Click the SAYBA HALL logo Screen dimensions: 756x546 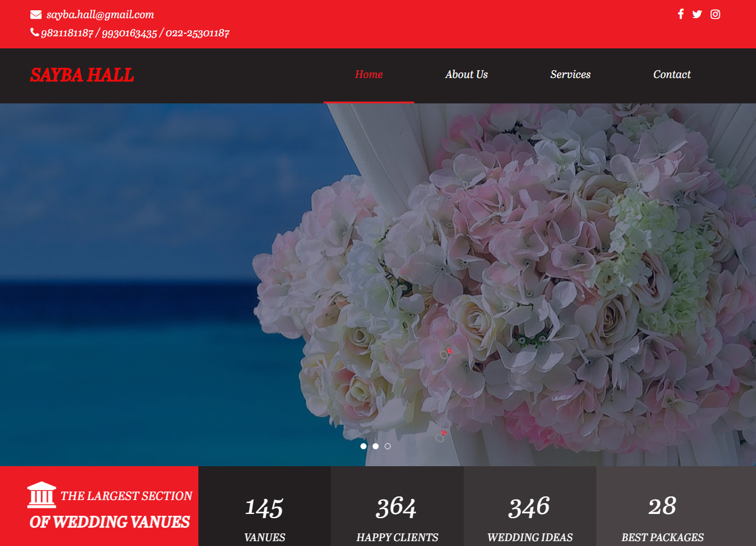tap(82, 75)
